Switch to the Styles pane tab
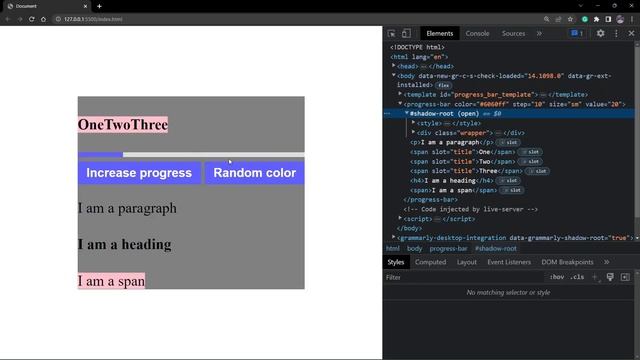The image size is (640, 360). tap(396, 262)
